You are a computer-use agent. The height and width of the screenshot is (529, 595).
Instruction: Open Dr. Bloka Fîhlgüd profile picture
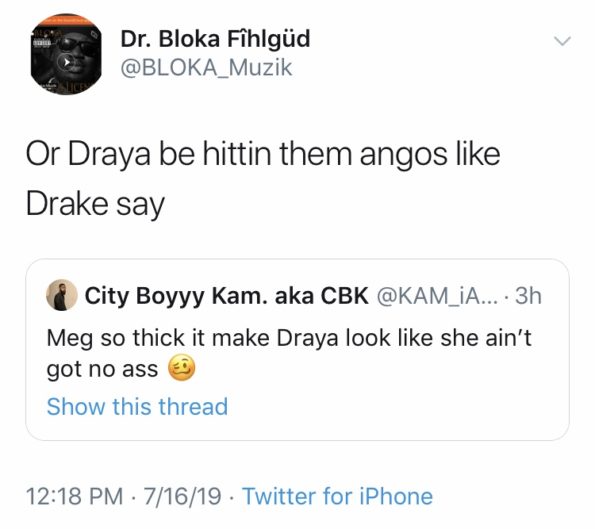click(66, 54)
